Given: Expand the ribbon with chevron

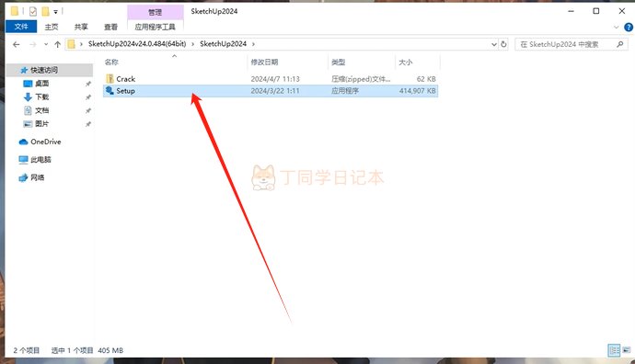Looking at the screenshot, I should coord(616,27).
